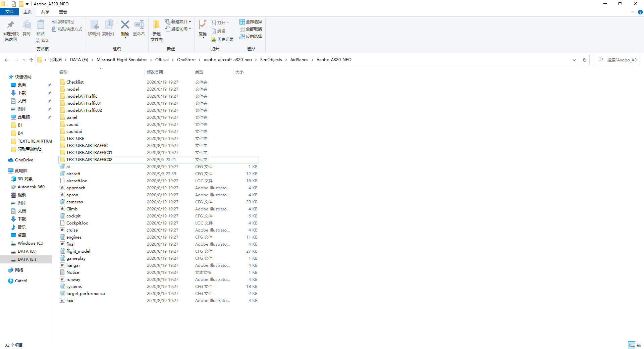Open Quick Access Toolbar customize dropdown

tap(27, 4)
